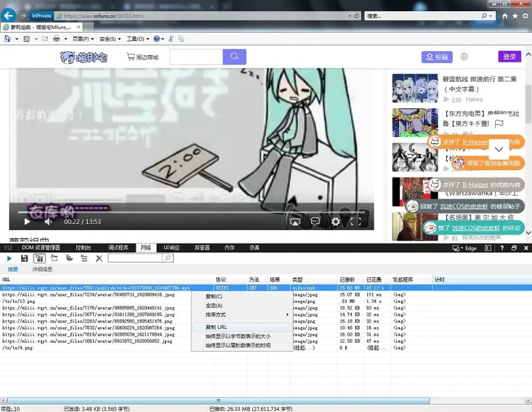Open F12 tools help question mark
The height and width of the screenshot is (412, 532).
pyautogui.click(x=502, y=248)
